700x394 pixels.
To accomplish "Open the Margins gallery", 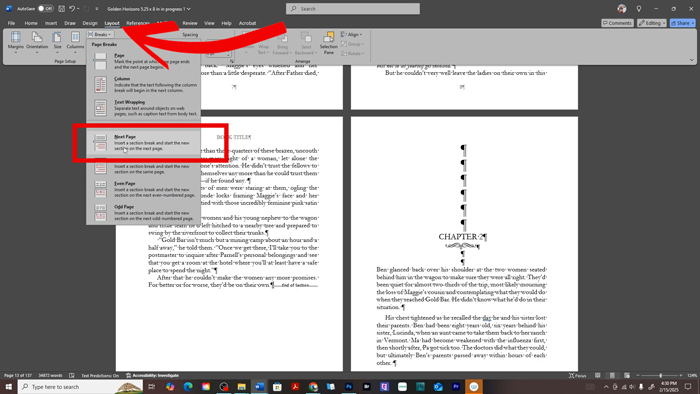I will tap(16, 43).
